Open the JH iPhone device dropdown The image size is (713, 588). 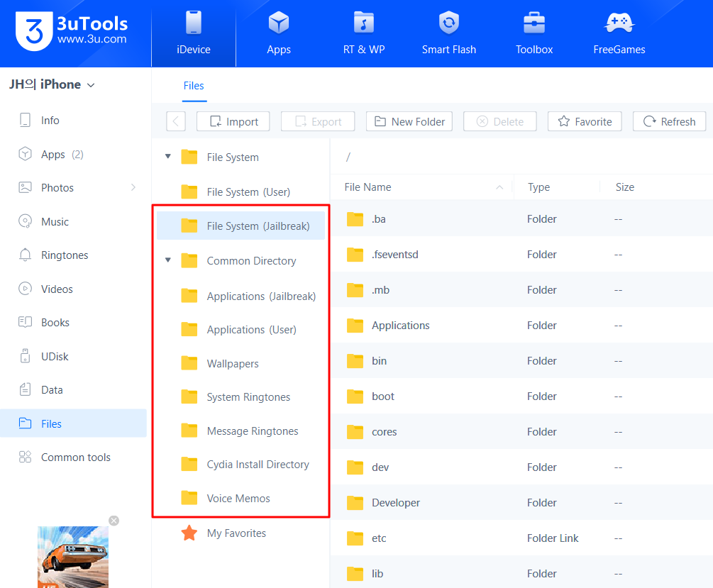coord(52,84)
